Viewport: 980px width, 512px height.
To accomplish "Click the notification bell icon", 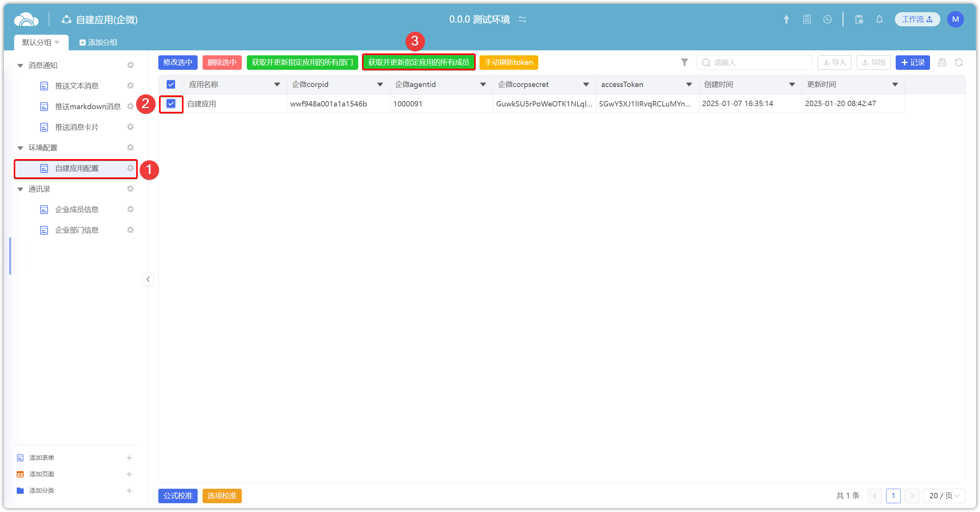I will [879, 19].
